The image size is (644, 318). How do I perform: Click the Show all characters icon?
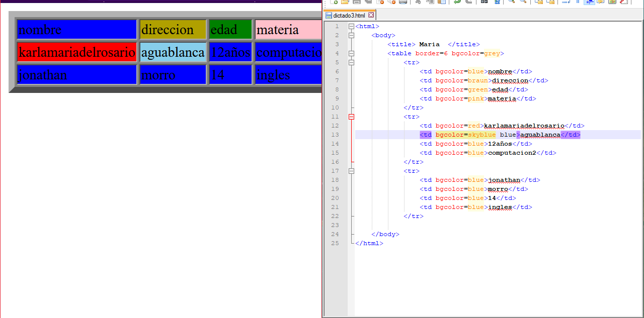578,2
